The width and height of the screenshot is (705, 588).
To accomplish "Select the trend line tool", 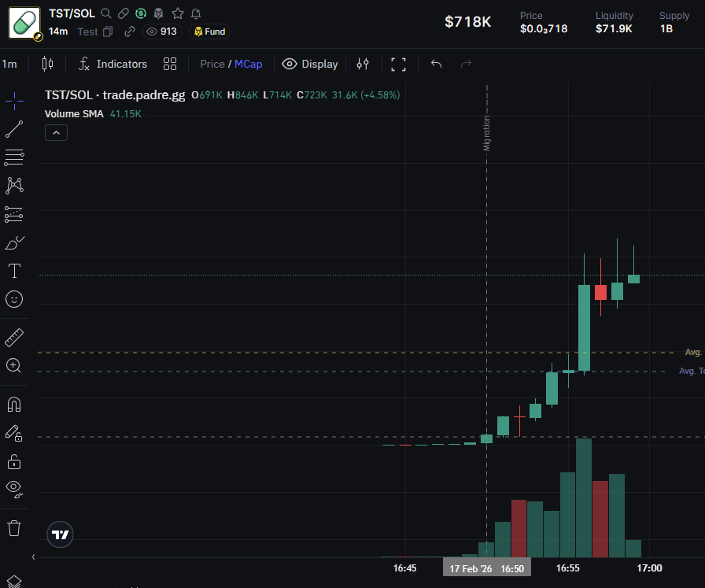I will pyautogui.click(x=14, y=129).
